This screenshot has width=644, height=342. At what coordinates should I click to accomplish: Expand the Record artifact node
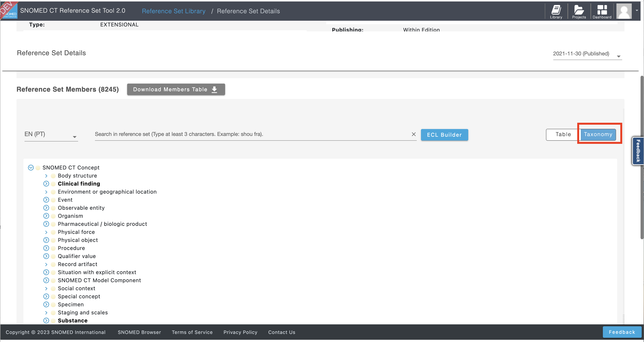click(x=46, y=264)
